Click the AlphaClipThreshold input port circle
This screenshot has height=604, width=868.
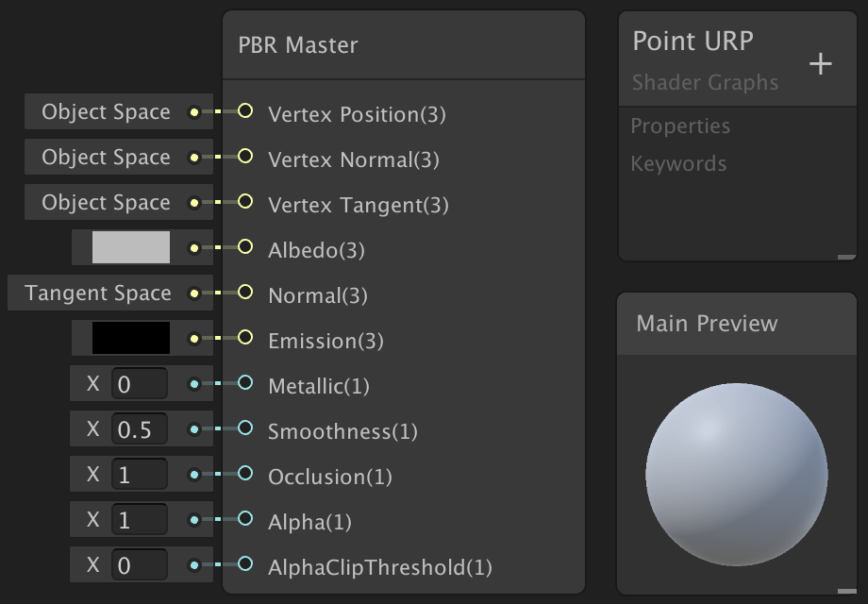[245, 564]
